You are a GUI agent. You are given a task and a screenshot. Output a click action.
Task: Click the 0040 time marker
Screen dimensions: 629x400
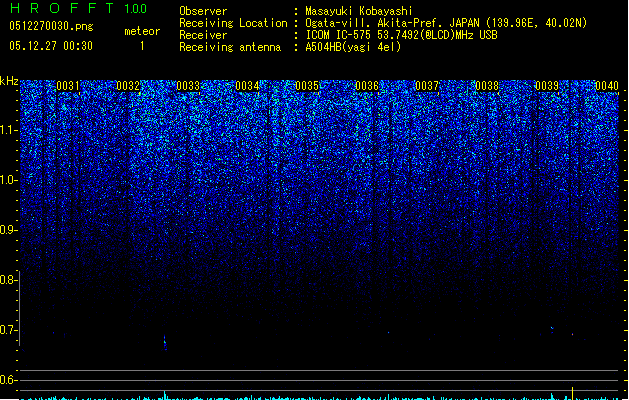click(607, 86)
